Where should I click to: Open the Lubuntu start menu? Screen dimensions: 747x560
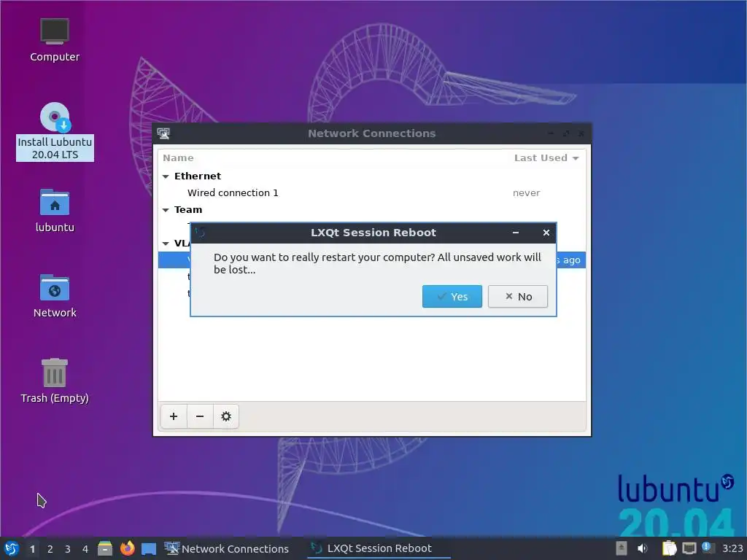[x=12, y=548]
